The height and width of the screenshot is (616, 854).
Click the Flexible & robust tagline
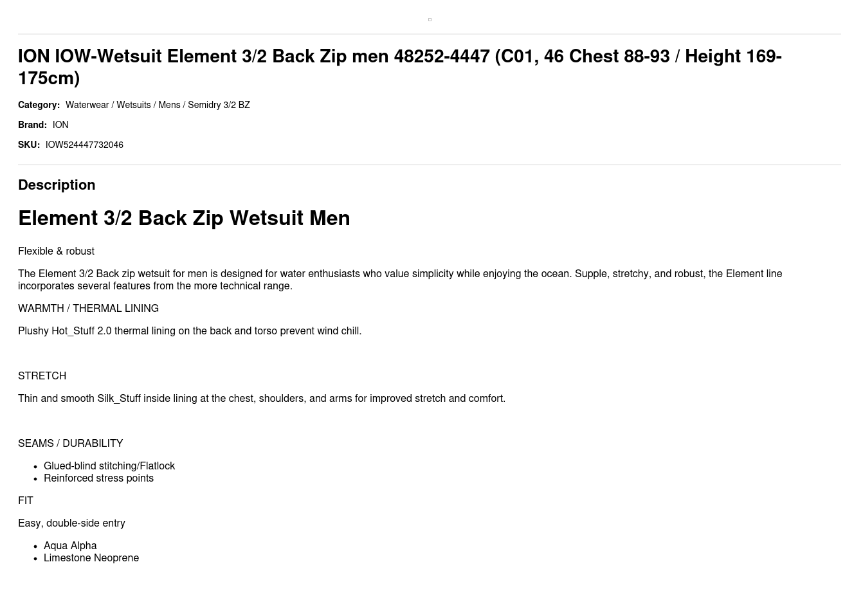(56, 251)
